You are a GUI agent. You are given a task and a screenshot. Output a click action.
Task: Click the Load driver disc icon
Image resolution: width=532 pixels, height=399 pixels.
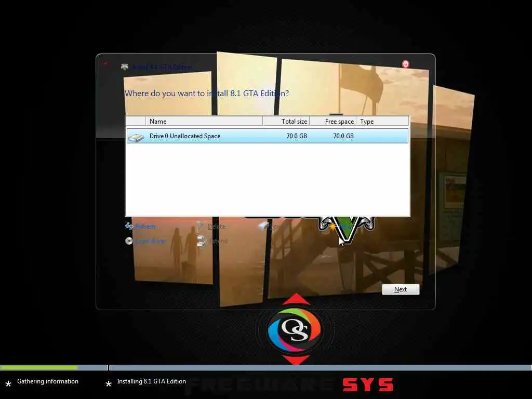(x=129, y=241)
